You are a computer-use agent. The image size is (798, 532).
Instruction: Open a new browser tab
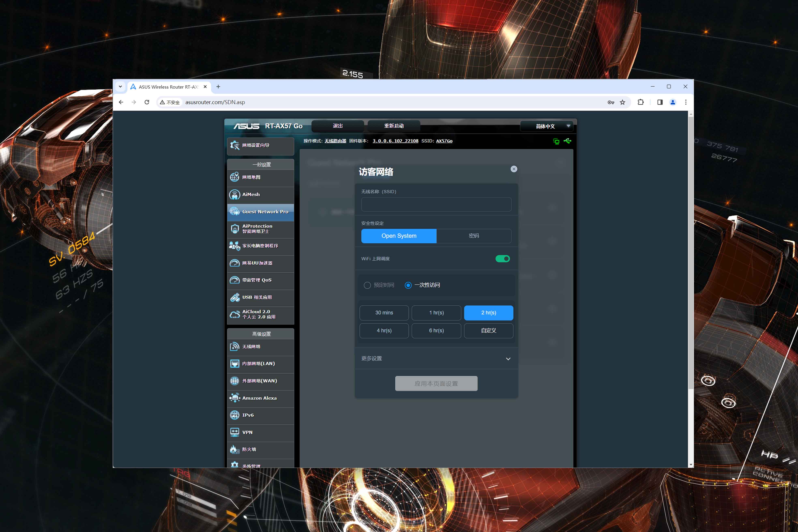218,87
